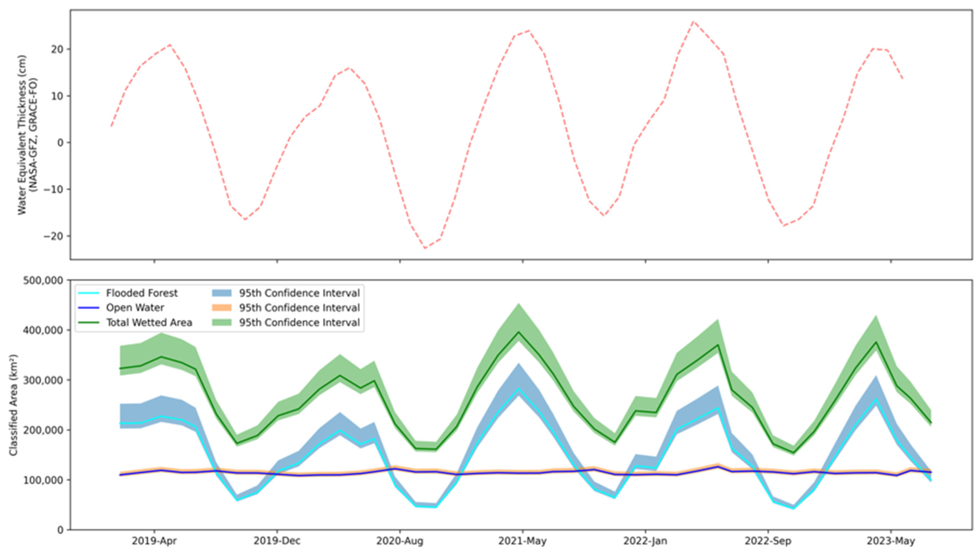Click the 2021-May x-axis tick label
980x555 pixels.
click(x=523, y=541)
